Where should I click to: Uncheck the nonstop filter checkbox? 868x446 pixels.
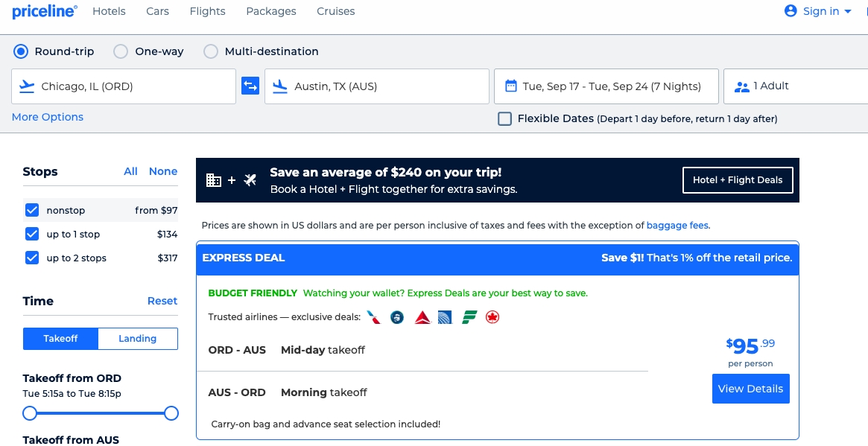tap(32, 210)
